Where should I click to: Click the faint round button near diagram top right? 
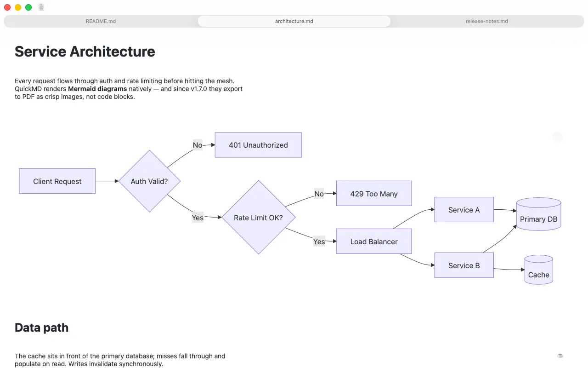pos(558,137)
